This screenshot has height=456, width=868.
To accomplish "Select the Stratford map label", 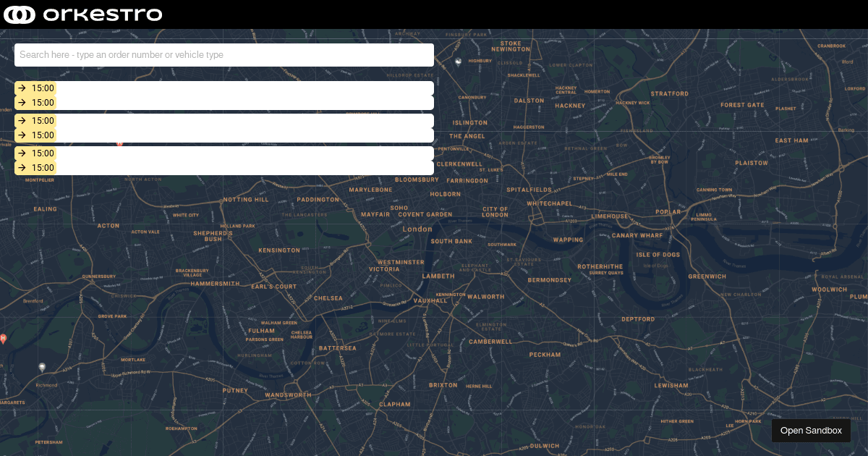I will click(x=670, y=94).
